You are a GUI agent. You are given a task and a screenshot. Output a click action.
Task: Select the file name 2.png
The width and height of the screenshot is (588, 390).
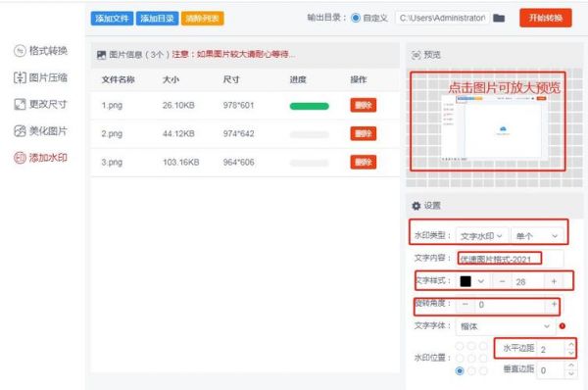[x=112, y=134]
